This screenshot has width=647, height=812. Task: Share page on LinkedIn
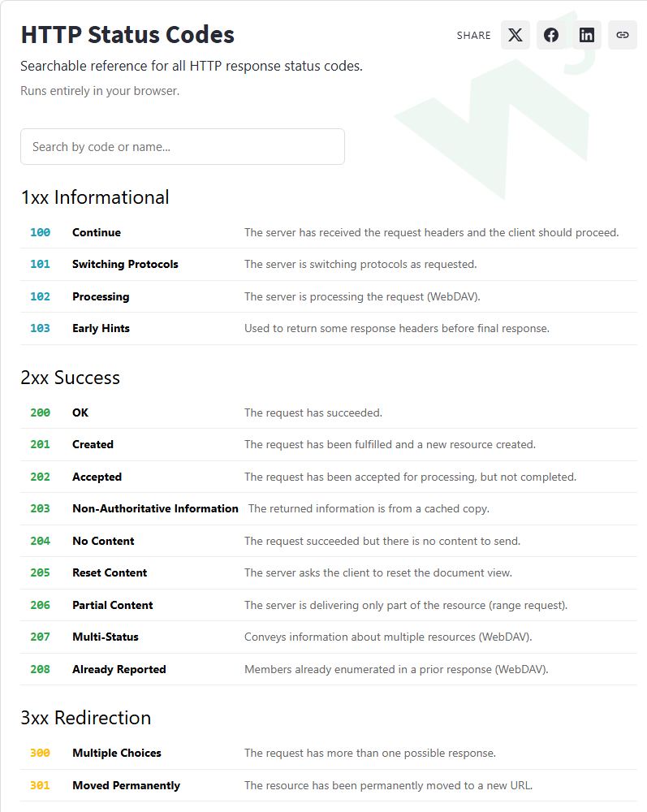[x=586, y=35]
